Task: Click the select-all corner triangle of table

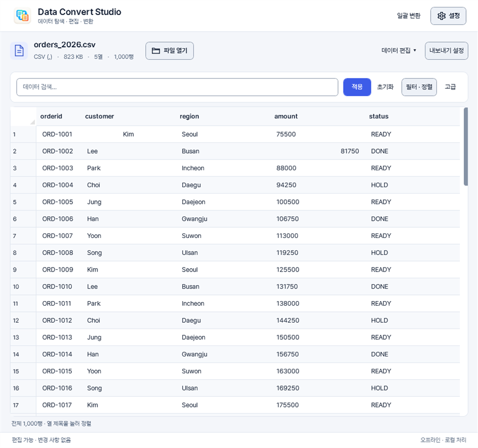Action: (x=32, y=122)
